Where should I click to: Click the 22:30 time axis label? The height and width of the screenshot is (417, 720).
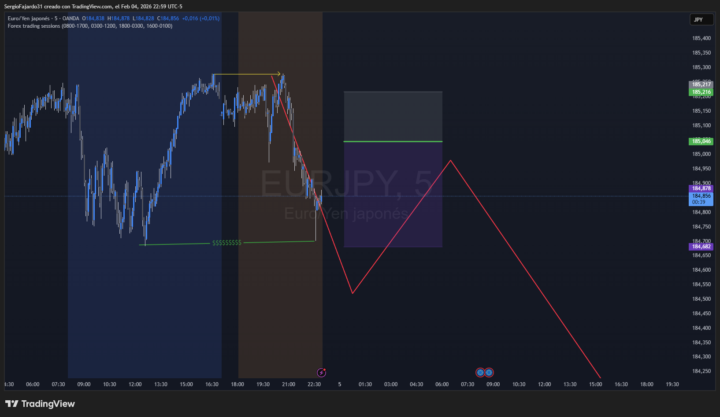click(314, 384)
